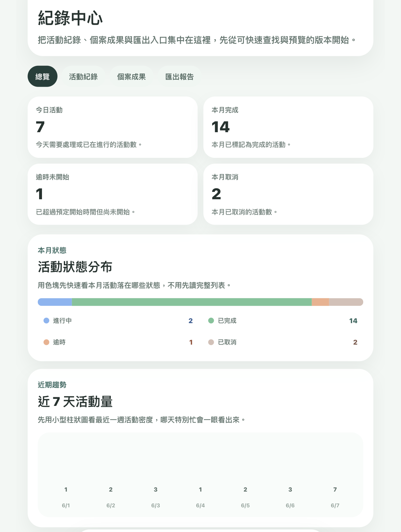Switch to the 活動紀錄 tab
Viewport: 401px width, 532px height.
(83, 76)
